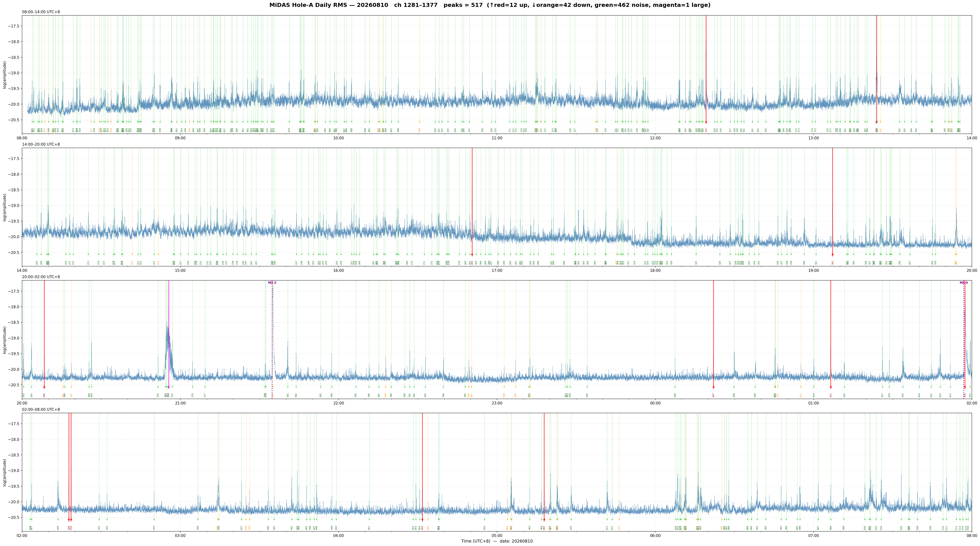Viewport: 980px width, 546px height.
Task: Click the orange peak number label 398
Action: pyautogui.click(x=504, y=395)
